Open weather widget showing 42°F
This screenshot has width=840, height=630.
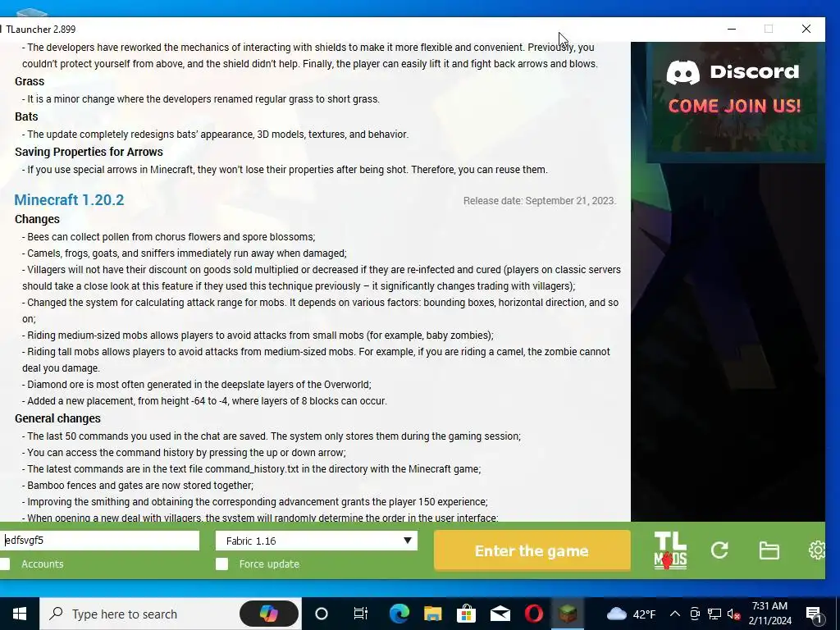632,614
